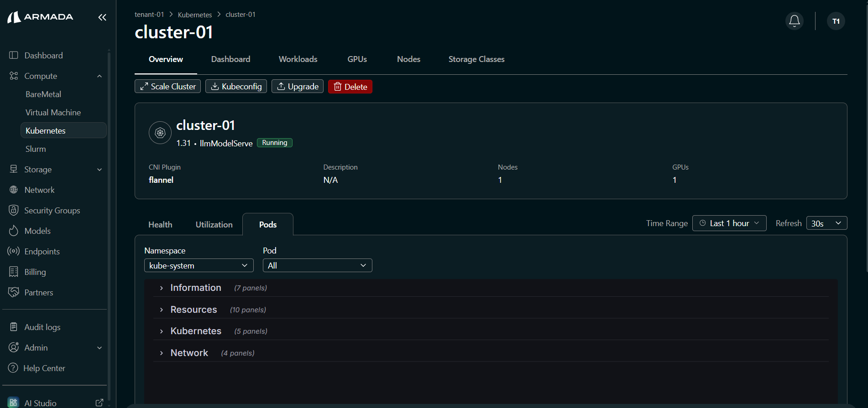Image resolution: width=868 pixels, height=408 pixels.
Task: Open Slurm in the sidebar
Action: [36, 149]
